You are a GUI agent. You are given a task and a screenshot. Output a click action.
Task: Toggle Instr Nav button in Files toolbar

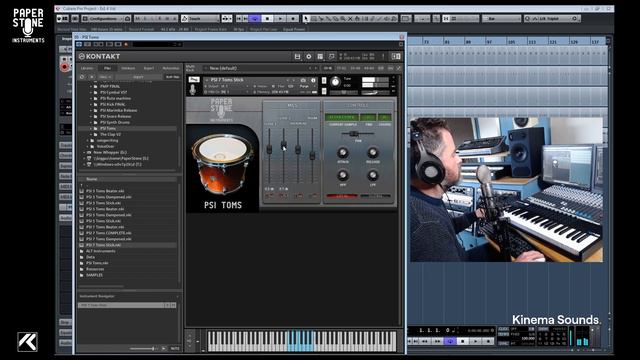click(172, 77)
